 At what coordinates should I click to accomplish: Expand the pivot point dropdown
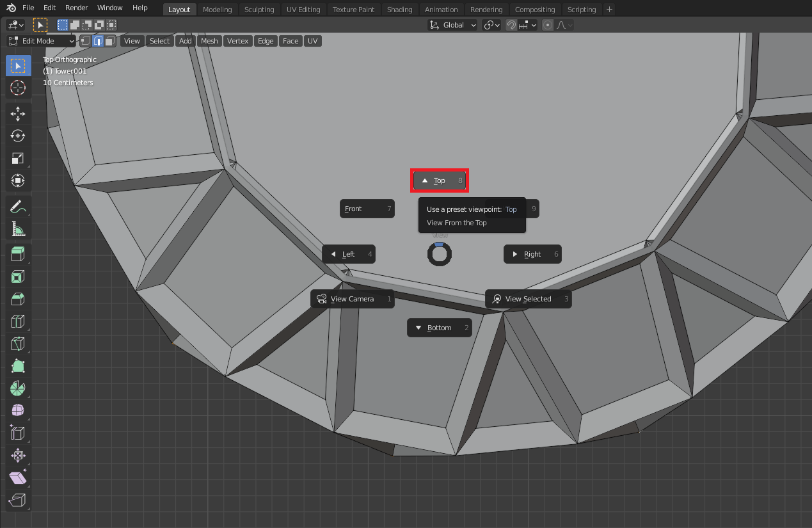491,25
